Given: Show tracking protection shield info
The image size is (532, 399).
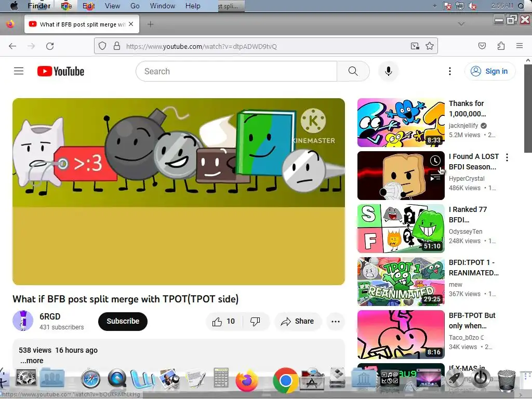Looking at the screenshot, I should (102, 46).
